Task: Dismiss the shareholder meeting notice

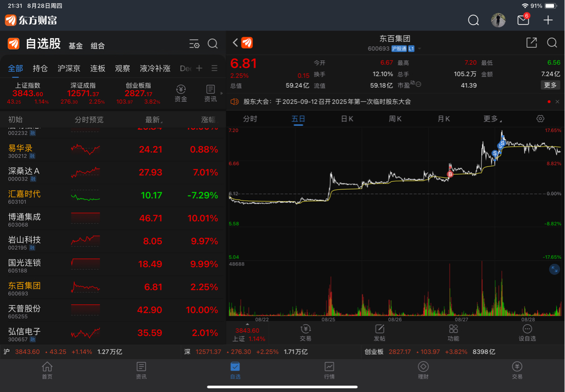Action: (557, 102)
